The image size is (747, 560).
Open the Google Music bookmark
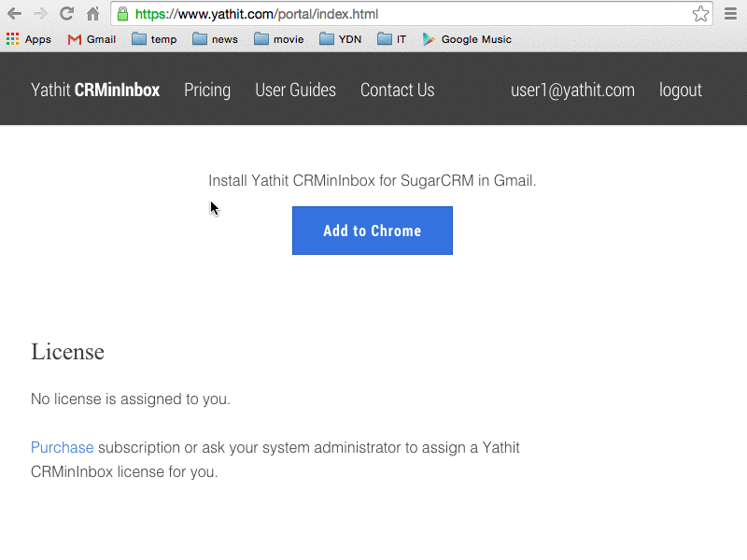click(x=467, y=39)
